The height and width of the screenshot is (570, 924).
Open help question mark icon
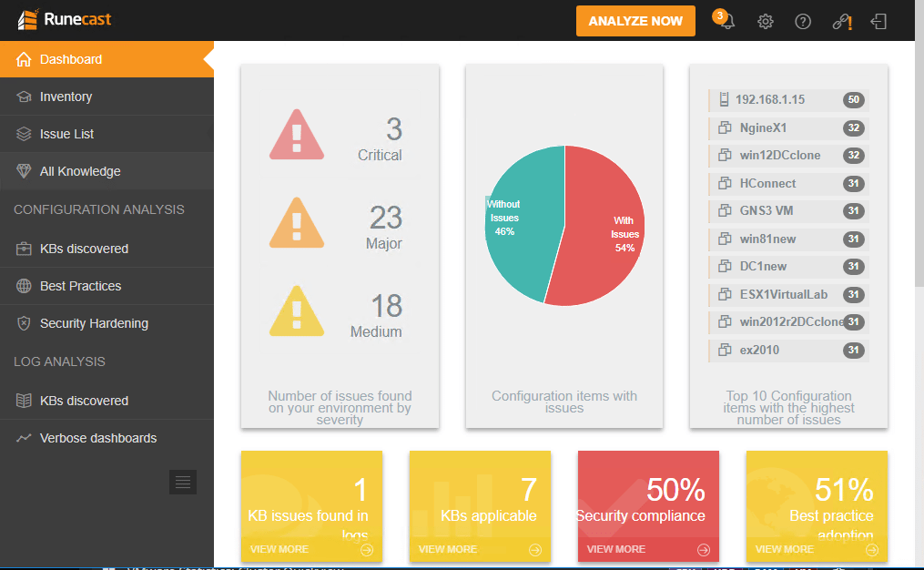point(803,22)
